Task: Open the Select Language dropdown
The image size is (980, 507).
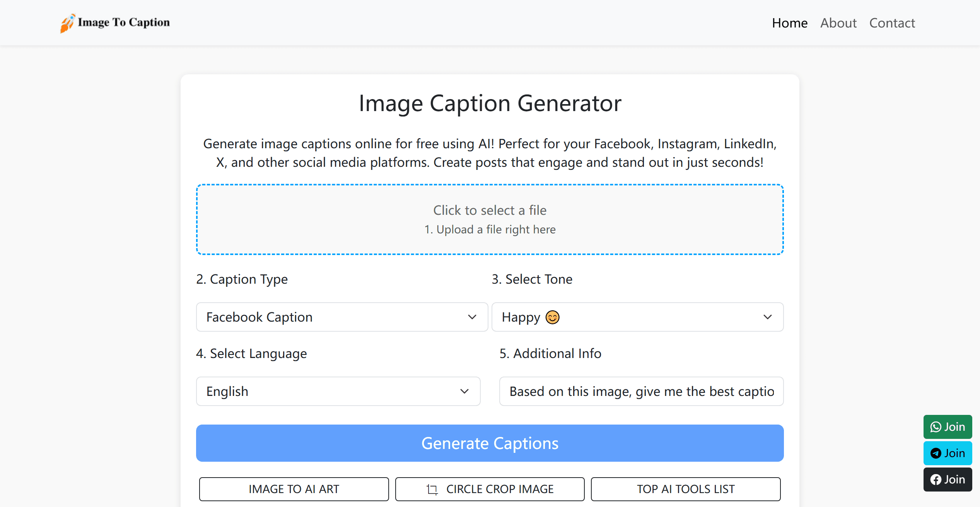Action: click(338, 391)
